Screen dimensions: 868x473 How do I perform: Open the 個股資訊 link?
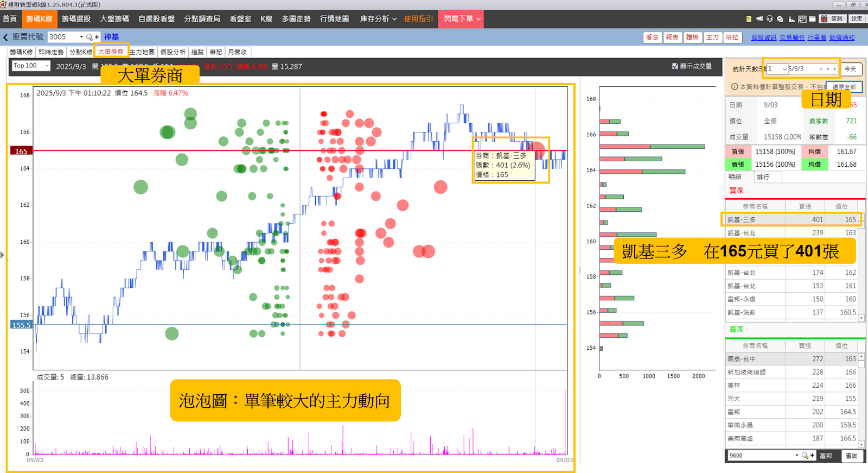(x=763, y=37)
